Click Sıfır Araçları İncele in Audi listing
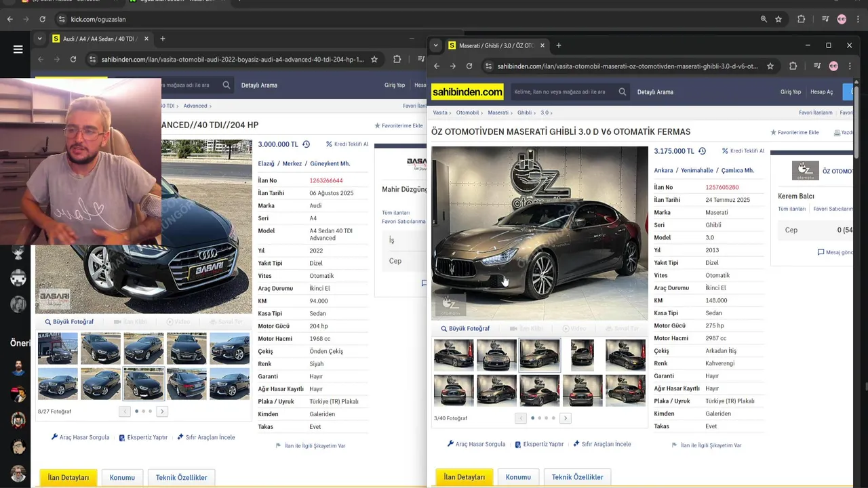The image size is (868, 488). 206,437
